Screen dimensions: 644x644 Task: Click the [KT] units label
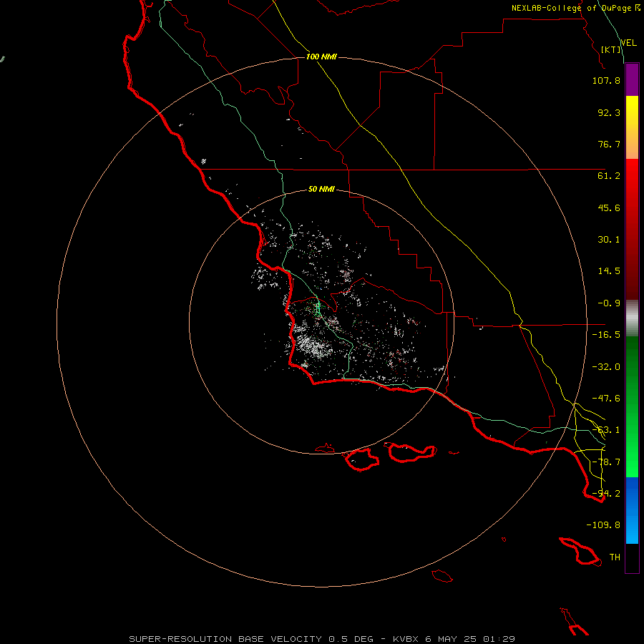(611, 49)
